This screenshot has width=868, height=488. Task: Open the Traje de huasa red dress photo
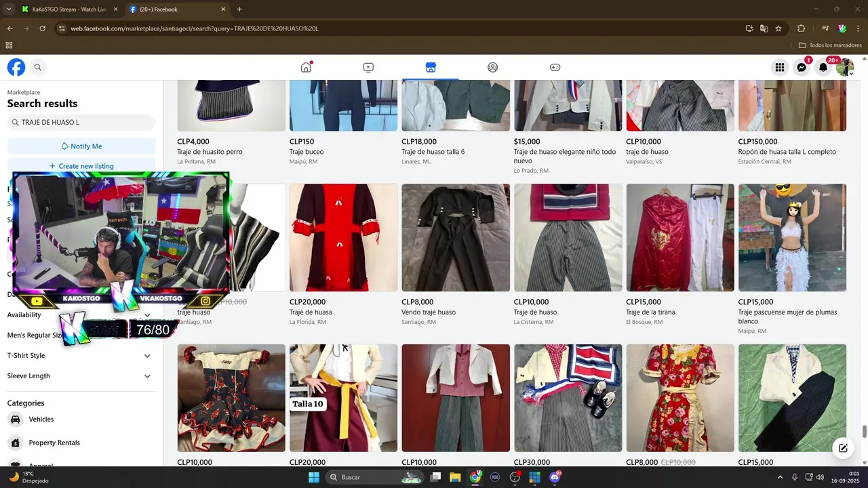pos(344,238)
